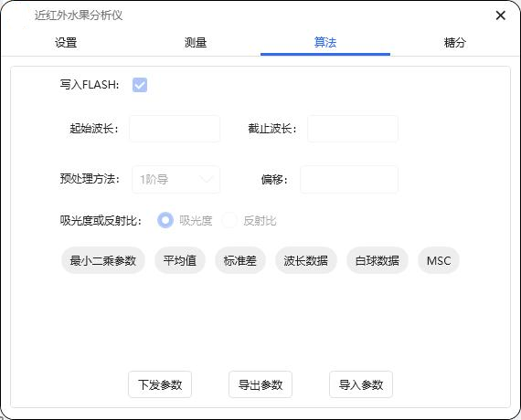521x420 pixels.
Task: Close the 近红外水果分析仪 window
Action: coord(500,16)
